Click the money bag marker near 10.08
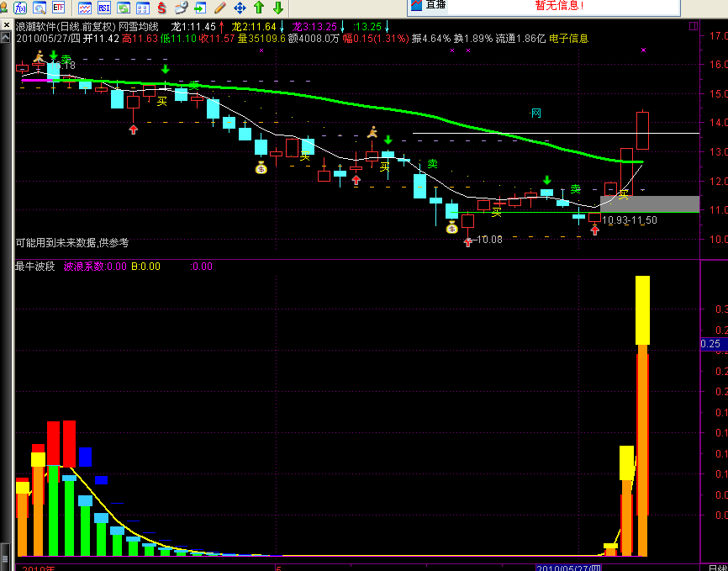 point(452,227)
